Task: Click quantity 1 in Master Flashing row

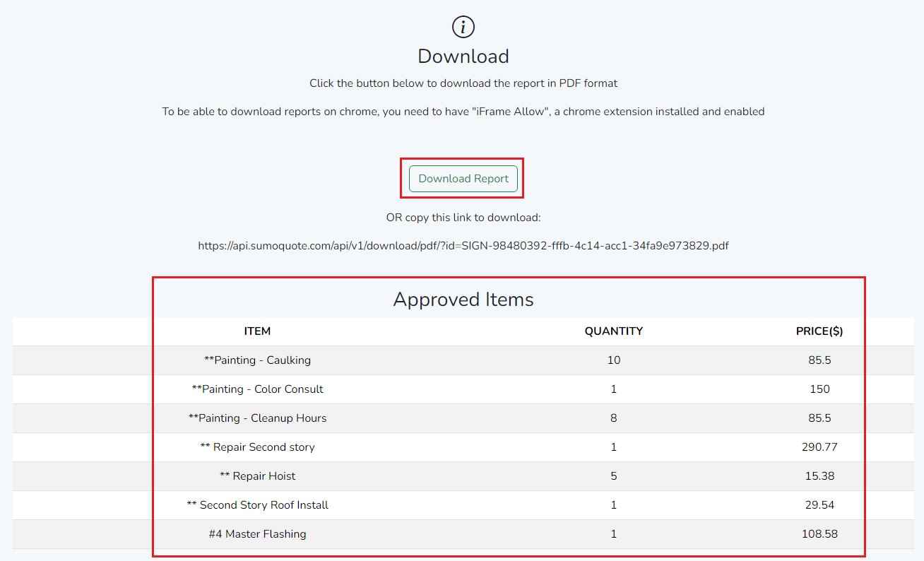Action: 614,534
